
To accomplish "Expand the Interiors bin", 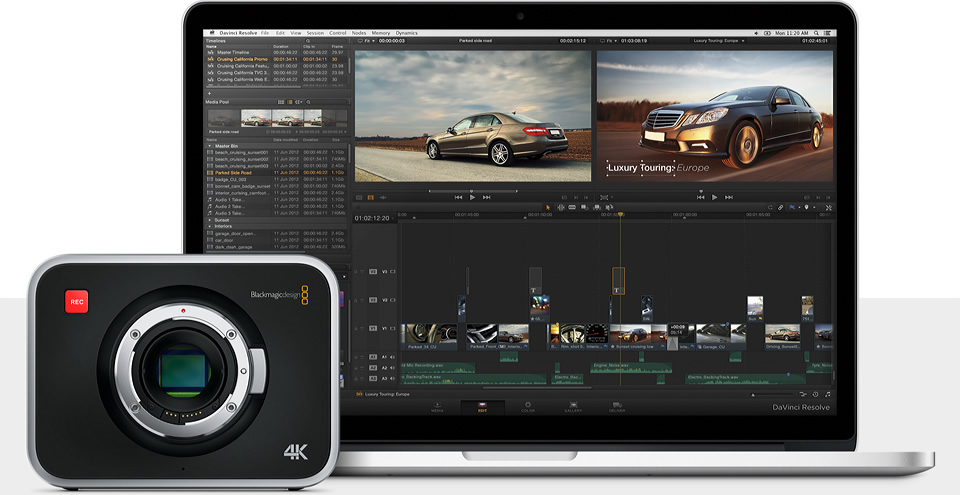I will pyautogui.click(x=210, y=227).
